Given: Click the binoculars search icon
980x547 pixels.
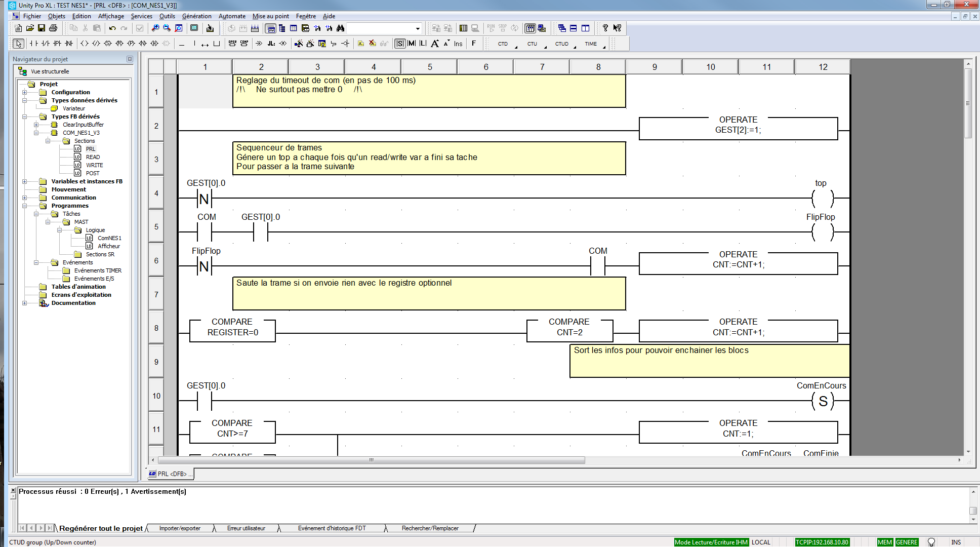Looking at the screenshot, I should [x=340, y=28].
